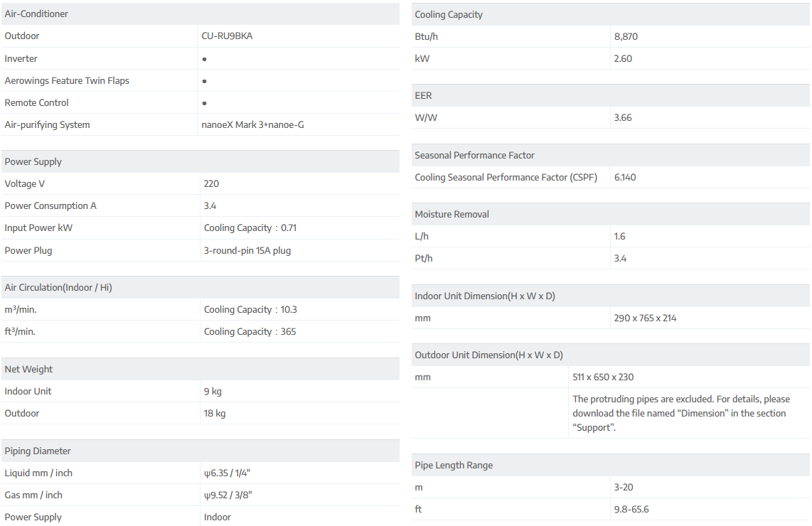Click the indoor dimension 290 x 765 x 214
This screenshot has width=812, height=526.
[x=645, y=318]
